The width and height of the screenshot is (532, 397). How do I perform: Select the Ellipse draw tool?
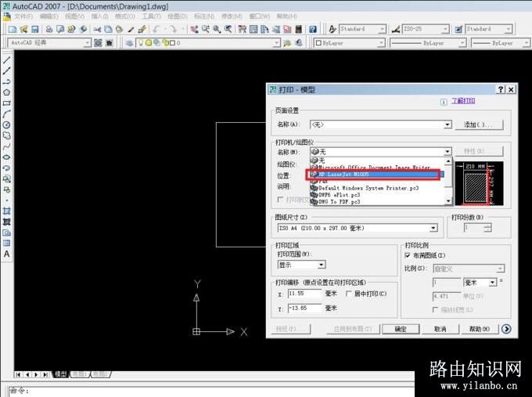click(x=6, y=157)
